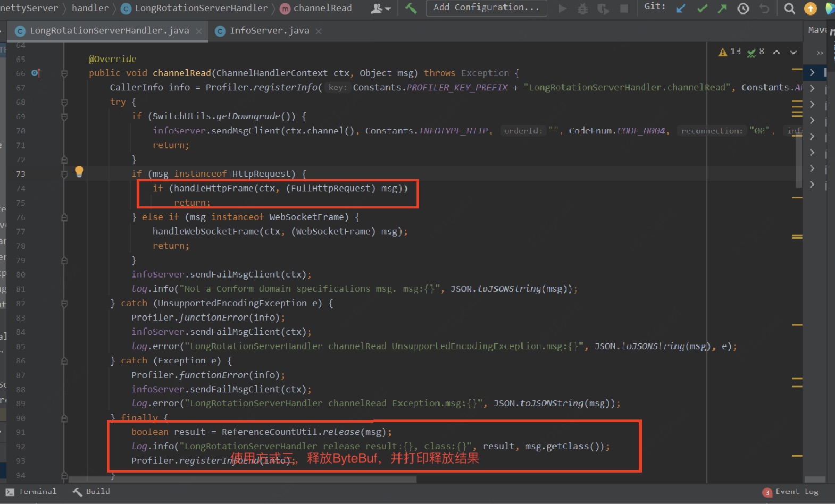This screenshot has width=835, height=504.
Task: Click the Git Push green arrow
Action: pos(722,9)
